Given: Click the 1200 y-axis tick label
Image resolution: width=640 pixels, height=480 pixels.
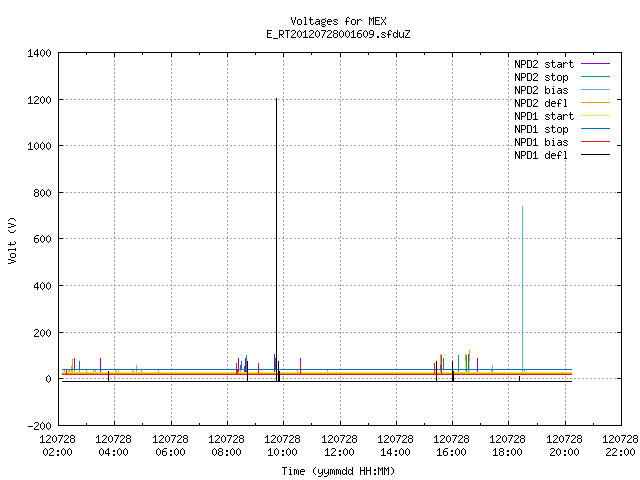Looking at the screenshot, I should tap(39, 100).
